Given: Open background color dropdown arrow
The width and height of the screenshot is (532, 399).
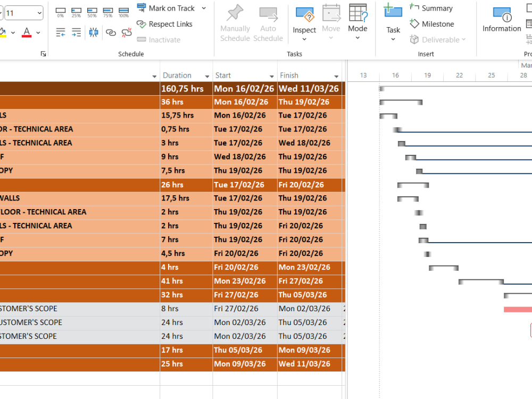Looking at the screenshot, I should click(13, 32).
